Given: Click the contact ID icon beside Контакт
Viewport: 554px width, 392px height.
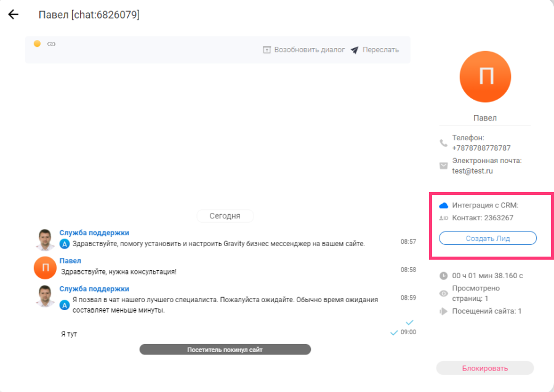Looking at the screenshot, I should click(x=443, y=218).
